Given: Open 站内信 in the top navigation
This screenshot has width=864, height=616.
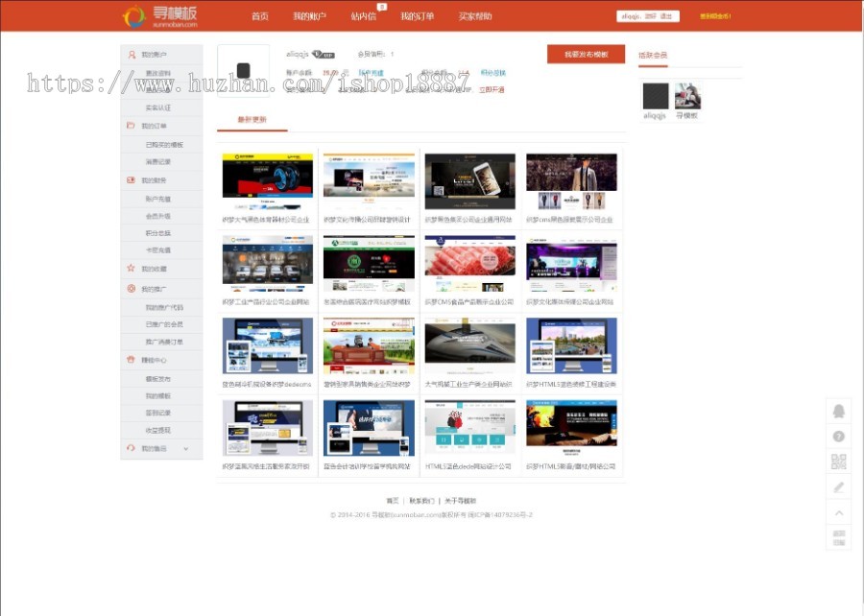Looking at the screenshot, I should pyautogui.click(x=364, y=16).
